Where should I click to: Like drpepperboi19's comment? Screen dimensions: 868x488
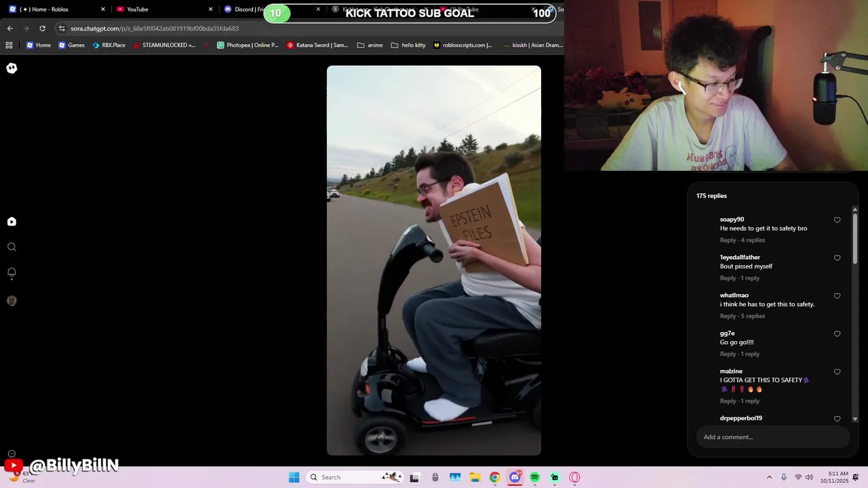(837, 419)
